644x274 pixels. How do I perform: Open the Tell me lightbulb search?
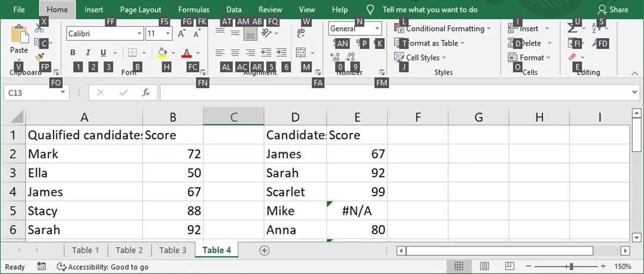tap(370, 10)
